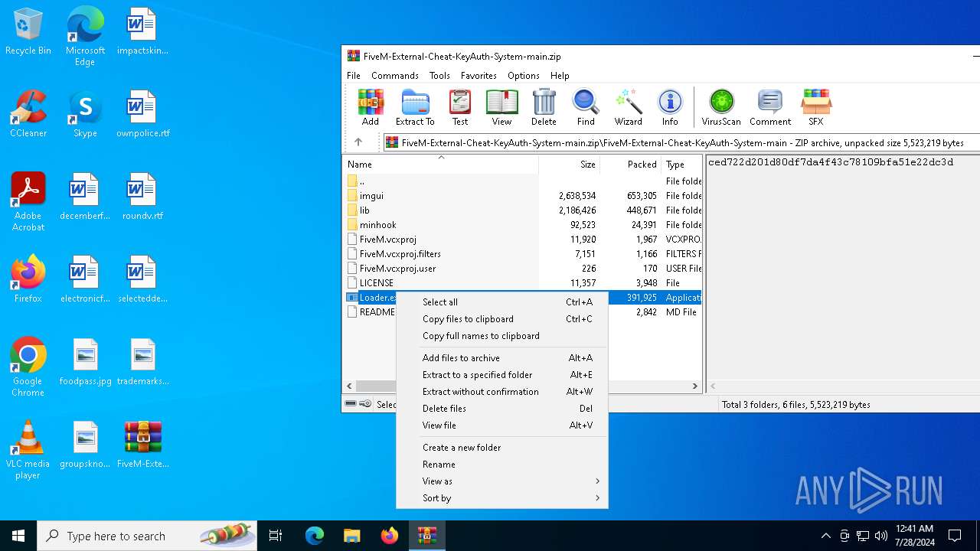
Task: Choose Copy full names to clipboard
Action: tap(501, 335)
